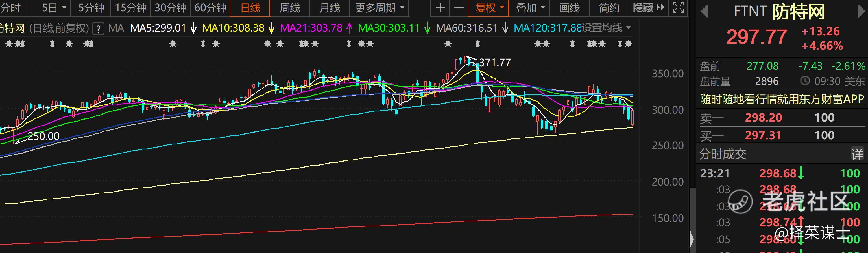Screen dimensions: 868x253
Task: Select the 60分钟 timeframe tab
Action: pyautogui.click(x=210, y=8)
